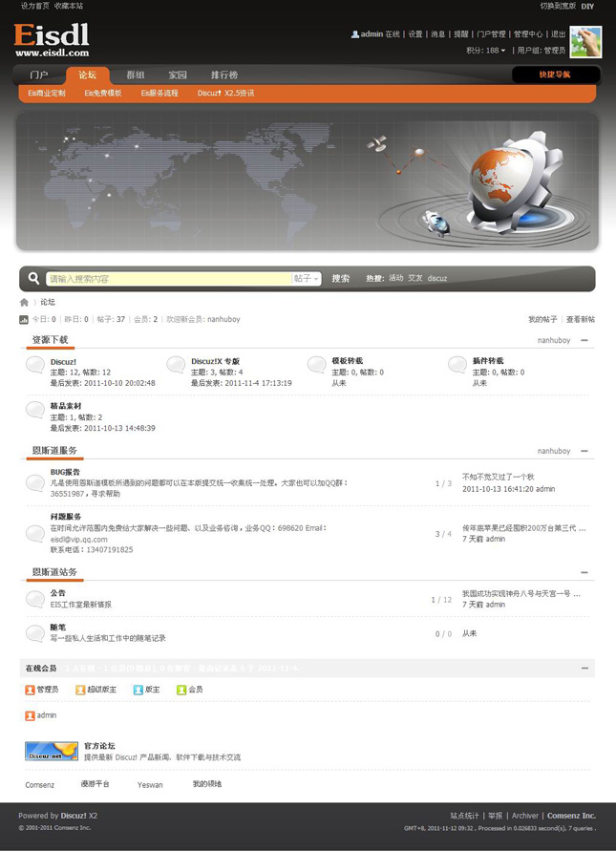Switch to the 门户 navigation tab
616x852 pixels.
click(x=39, y=75)
